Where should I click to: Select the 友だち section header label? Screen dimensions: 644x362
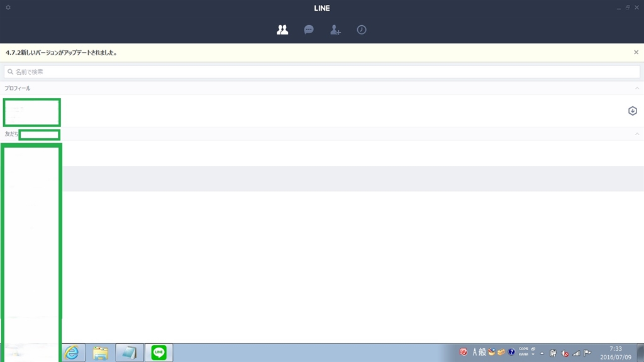click(11, 134)
